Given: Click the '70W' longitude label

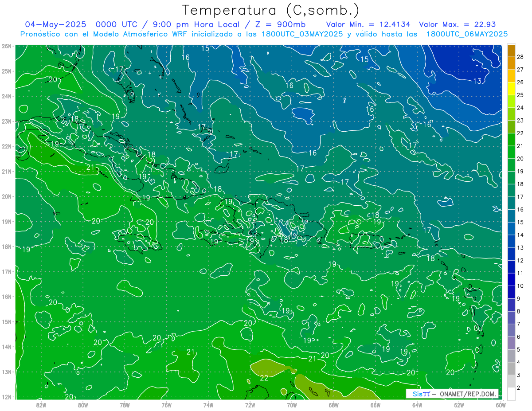Looking at the screenshot, I should [292, 404].
